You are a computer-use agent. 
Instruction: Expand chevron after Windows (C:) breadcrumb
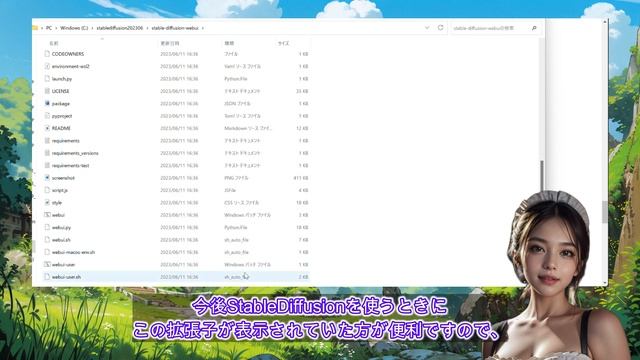(x=92, y=28)
